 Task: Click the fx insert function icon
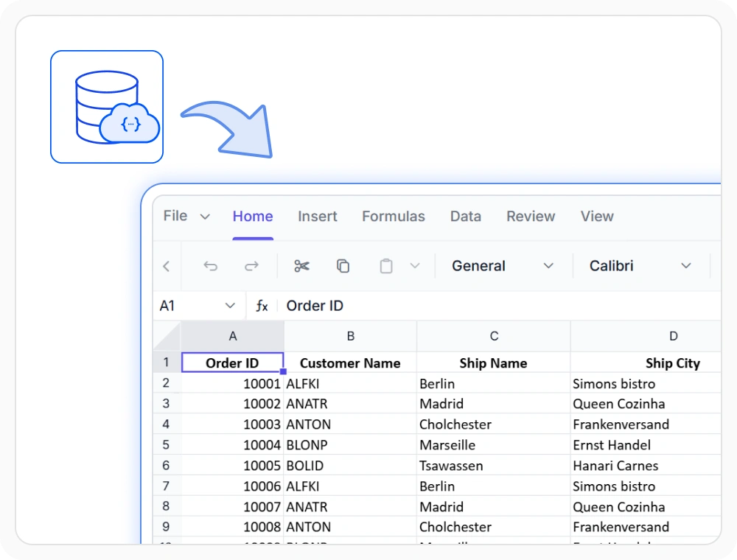tap(262, 306)
